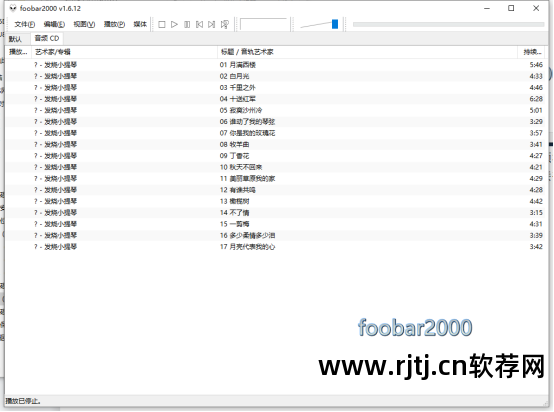554x412 pixels.
Task: Click the playback seek bar
Action: pos(448,24)
